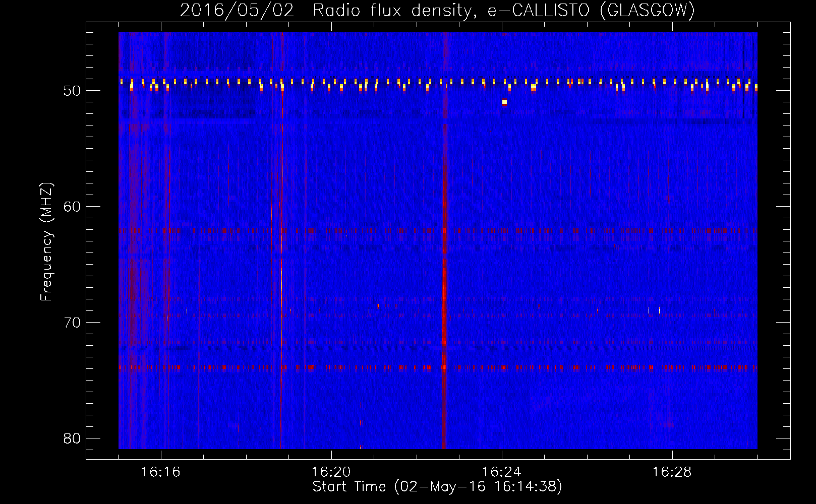This screenshot has height=504, width=816.
Task: Click the 16:16 time tick label
Action: [x=160, y=472]
